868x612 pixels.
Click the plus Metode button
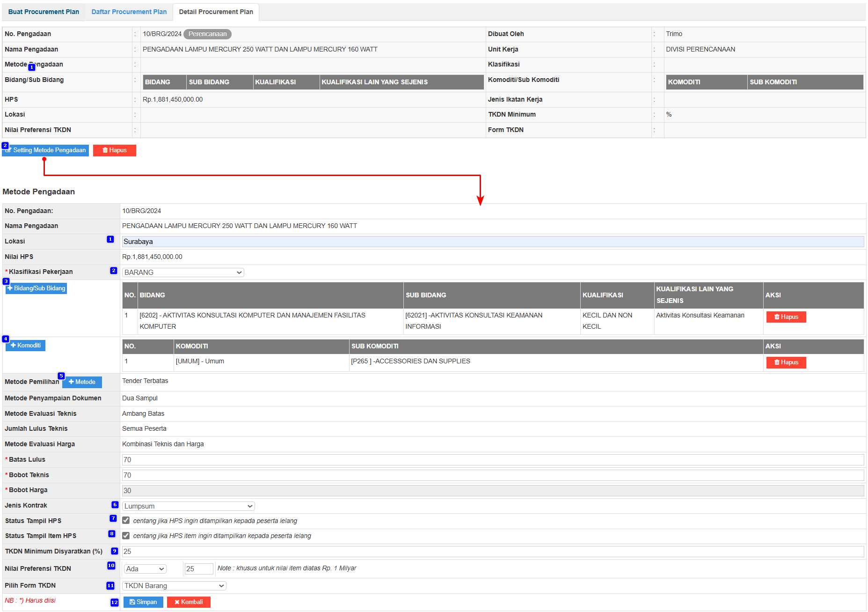click(82, 382)
